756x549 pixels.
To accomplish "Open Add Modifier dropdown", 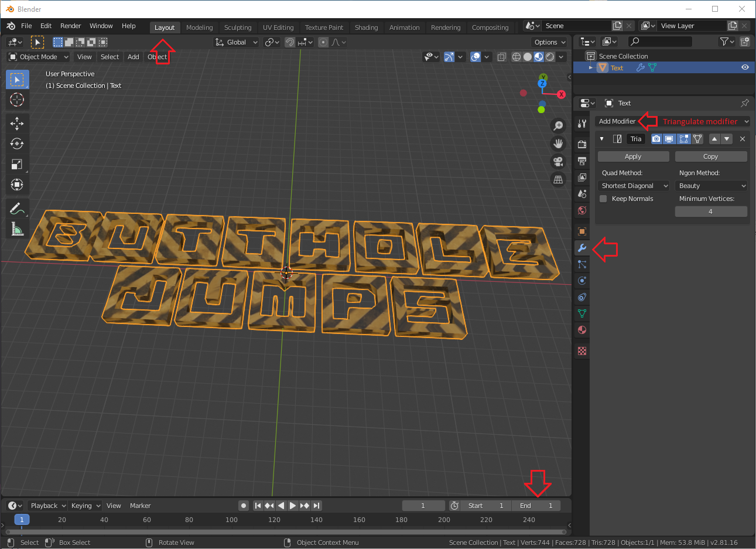I will pos(672,121).
